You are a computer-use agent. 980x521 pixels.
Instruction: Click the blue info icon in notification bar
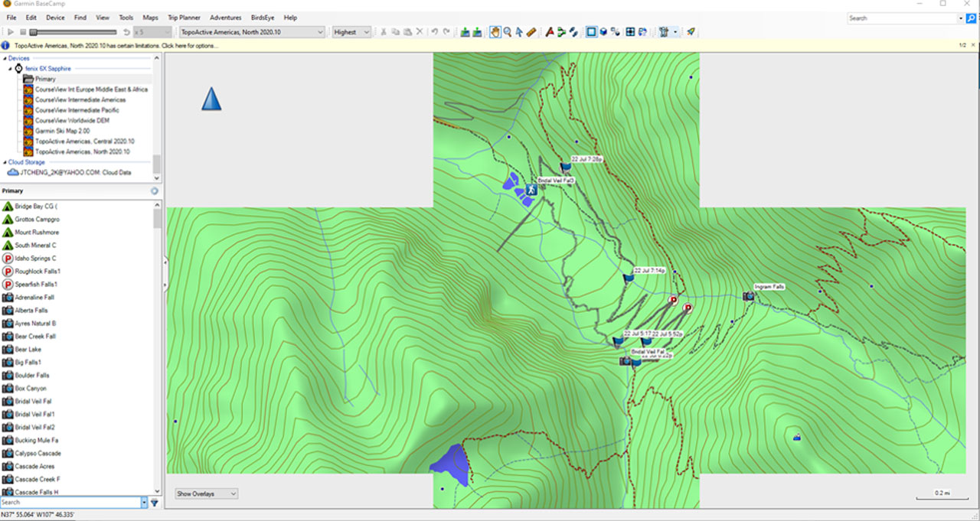click(x=5, y=46)
